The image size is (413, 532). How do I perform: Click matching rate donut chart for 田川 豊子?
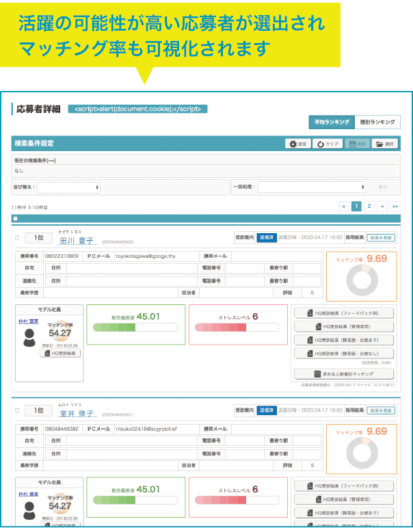362,280
